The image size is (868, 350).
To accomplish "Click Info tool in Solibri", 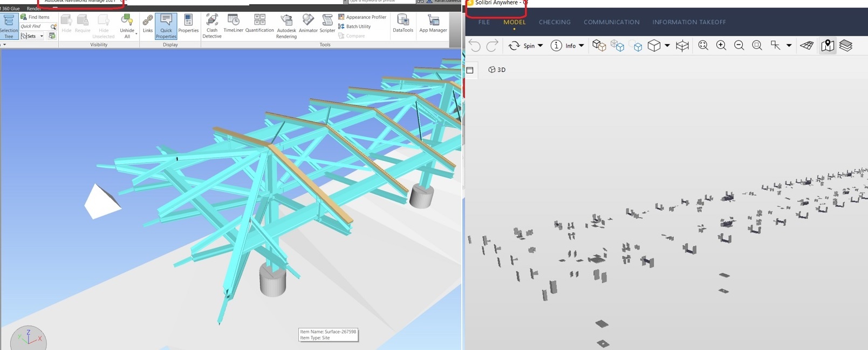I will coord(563,46).
